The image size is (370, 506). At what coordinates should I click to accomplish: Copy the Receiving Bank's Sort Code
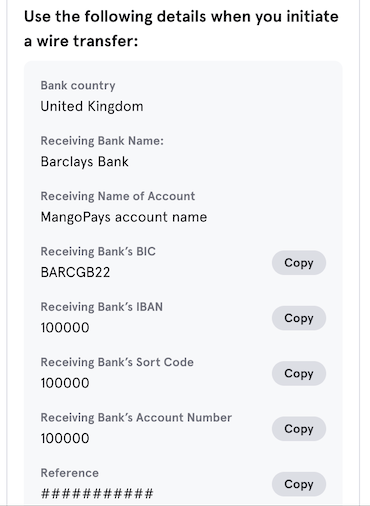point(299,373)
